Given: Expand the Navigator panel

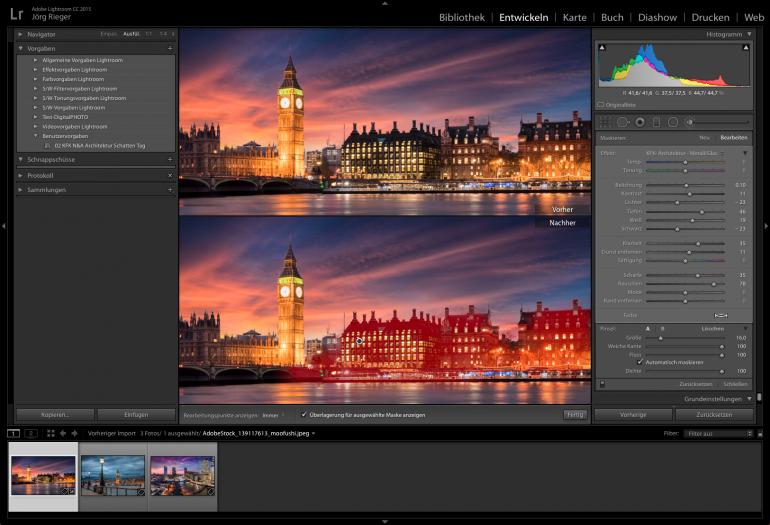Looking at the screenshot, I should (20, 34).
